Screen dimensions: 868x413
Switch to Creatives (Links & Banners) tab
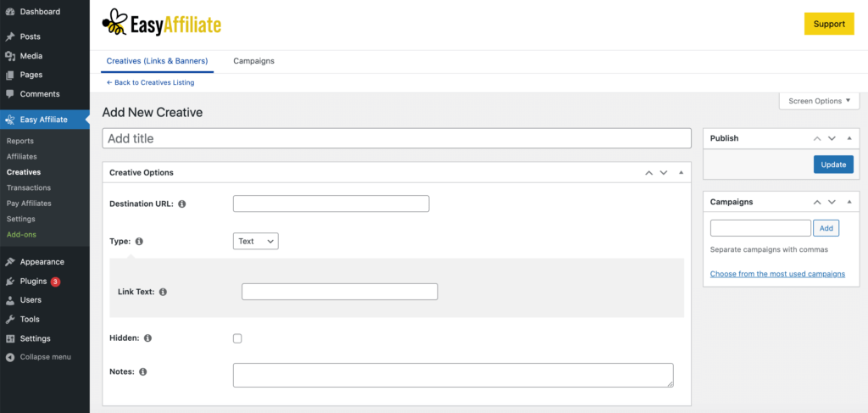pyautogui.click(x=157, y=61)
